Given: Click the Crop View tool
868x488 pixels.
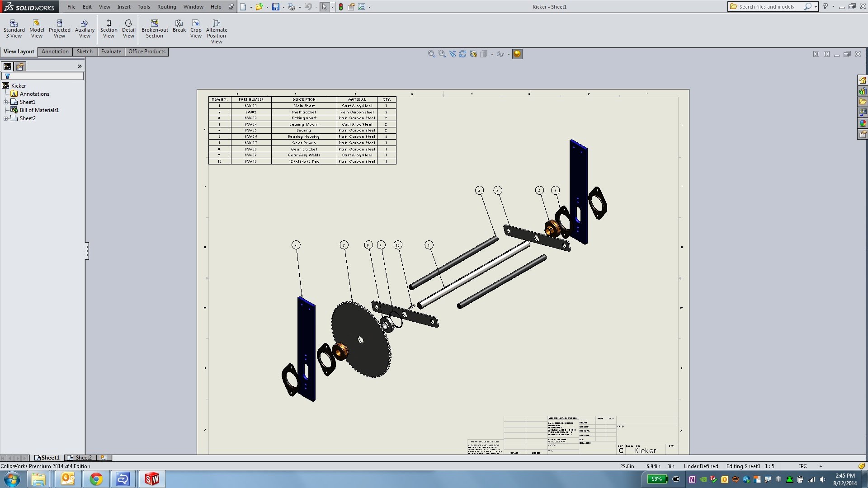Looking at the screenshot, I should [x=196, y=29].
